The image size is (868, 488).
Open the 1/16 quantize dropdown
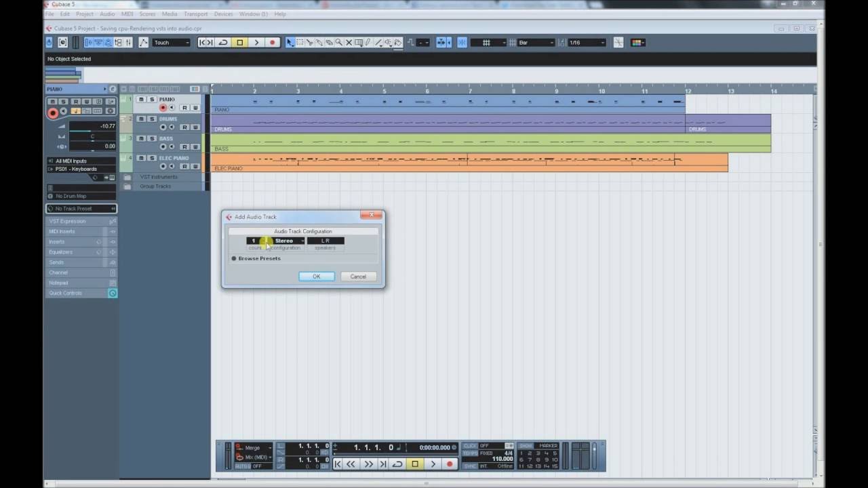pos(587,42)
